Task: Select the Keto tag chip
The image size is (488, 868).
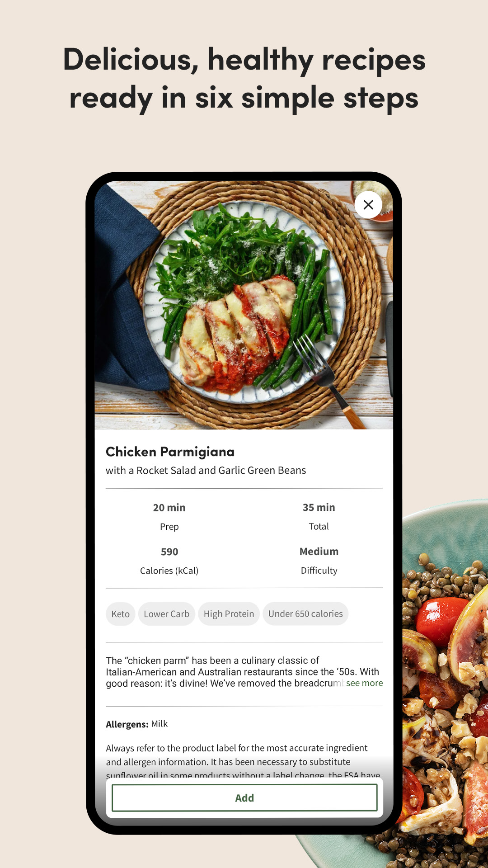Action: tap(121, 614)
